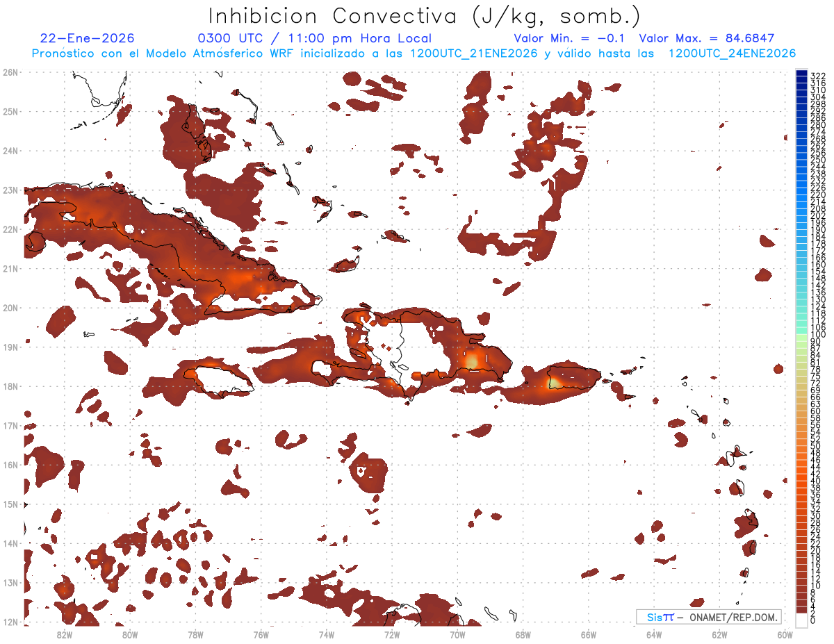Click the '17N' latitude label
The width and height of the screenshot is (834, 644).
tap(10, 425)
